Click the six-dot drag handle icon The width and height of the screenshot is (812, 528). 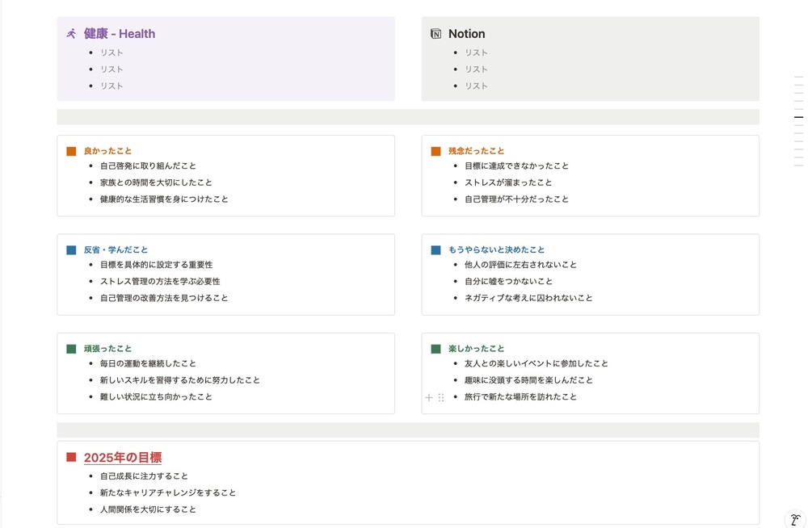[441, 398]
